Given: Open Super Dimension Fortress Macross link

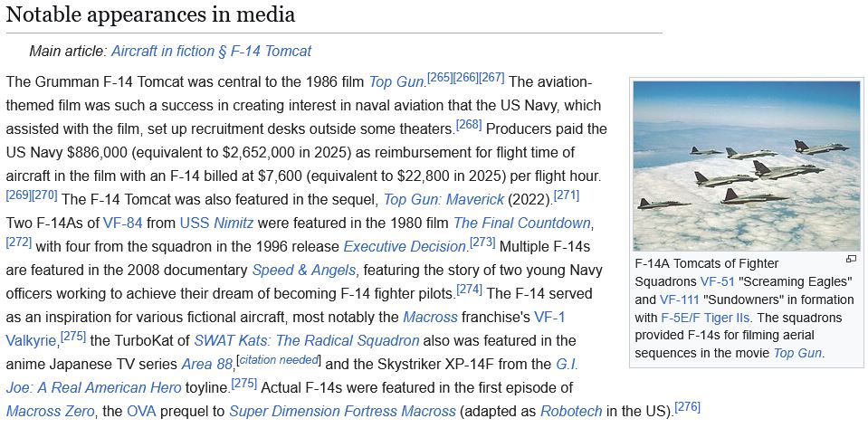Looking at the screenshot, I should pos(342,412).
